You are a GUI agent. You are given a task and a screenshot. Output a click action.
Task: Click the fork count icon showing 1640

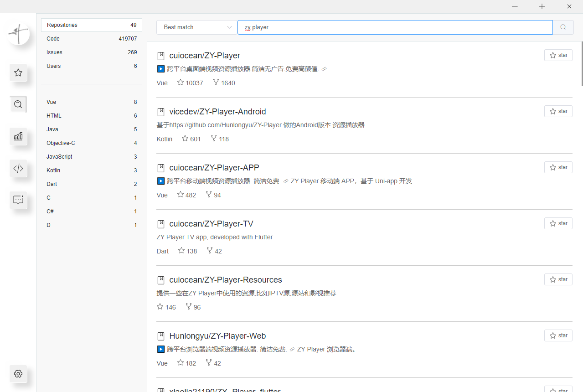(x=216, y=83)
